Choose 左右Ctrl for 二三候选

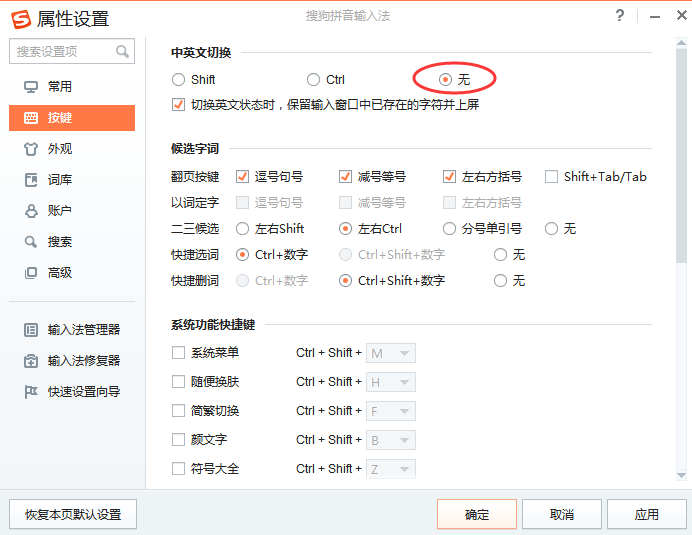point(345,229)
